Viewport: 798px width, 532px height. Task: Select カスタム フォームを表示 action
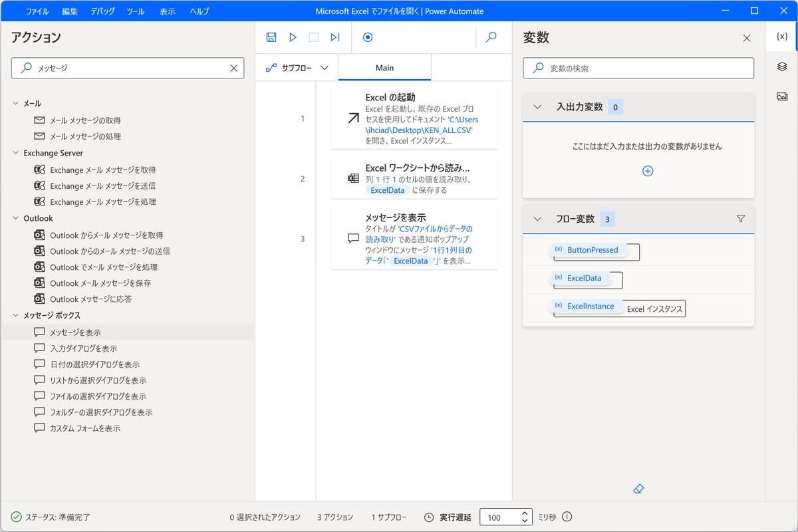pos(85,428)
